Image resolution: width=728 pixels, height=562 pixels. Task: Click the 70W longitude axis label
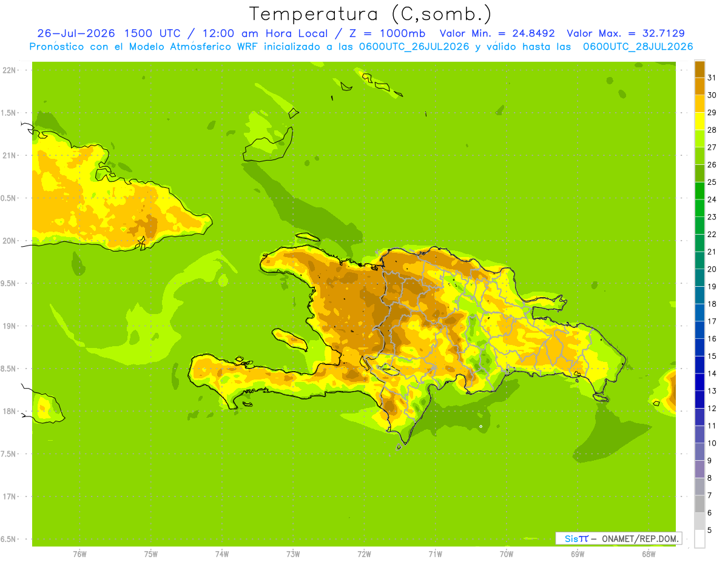tap(507, 554)
